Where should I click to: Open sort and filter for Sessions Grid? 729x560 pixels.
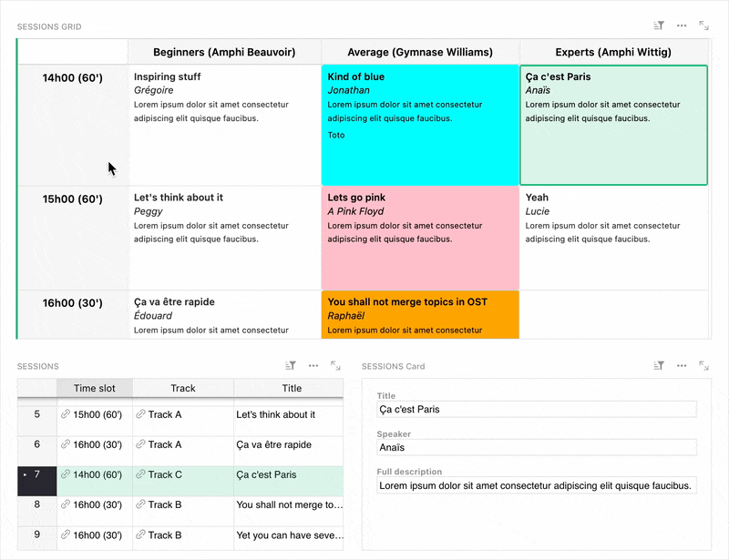660,26
